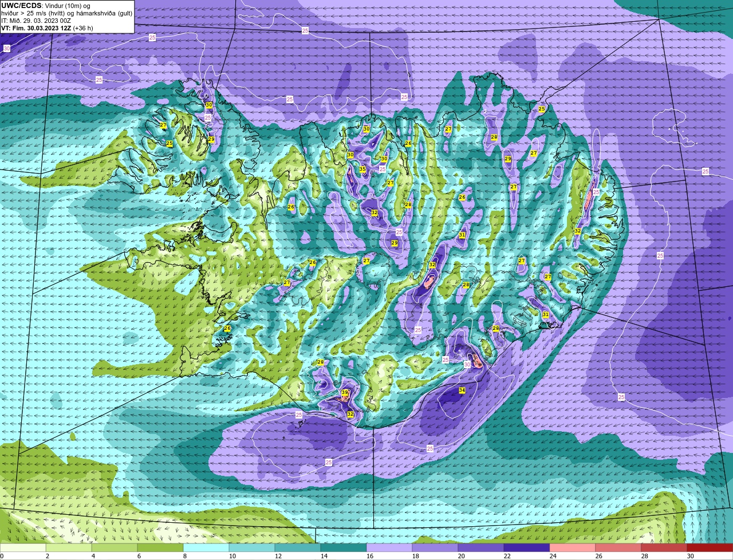Click the legend scale number '2'
Screen dimensions: 733x560
click(47, 556)
